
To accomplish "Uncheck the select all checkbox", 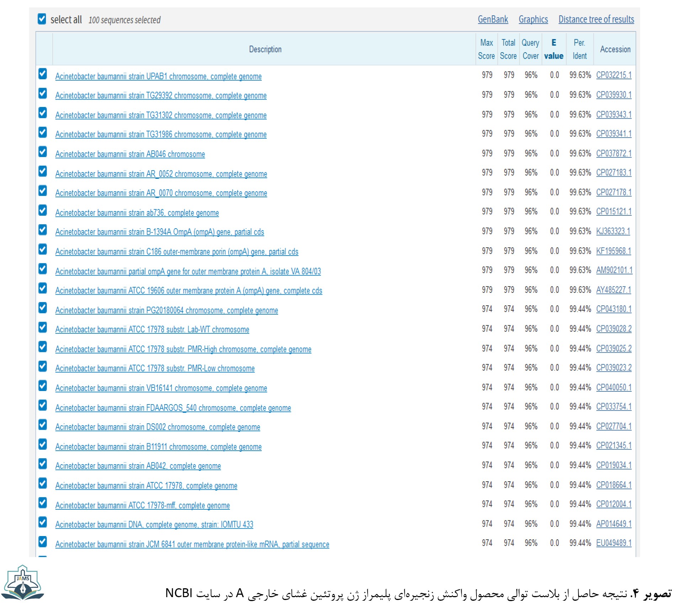I will [x=42, y=19].
